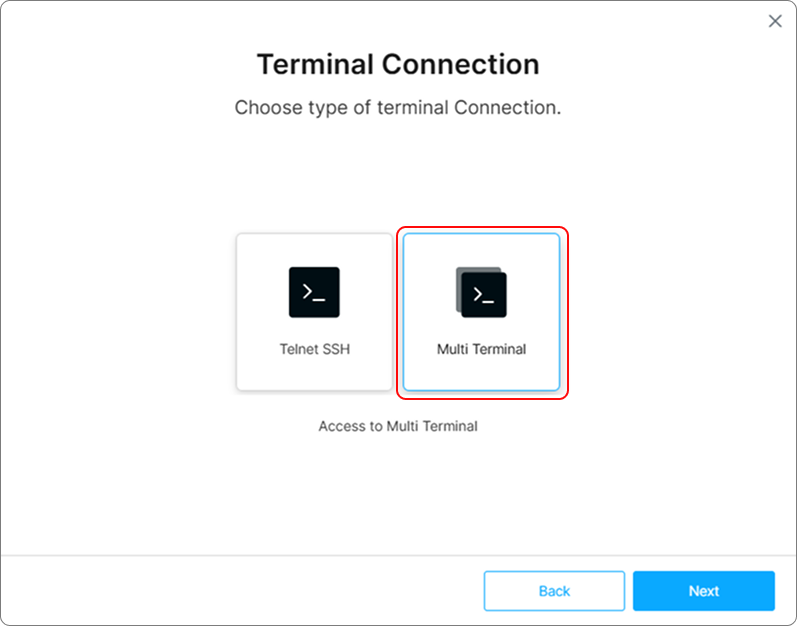
Task: Click the Terminal Connection heading
Action: (x=398, y=65)
